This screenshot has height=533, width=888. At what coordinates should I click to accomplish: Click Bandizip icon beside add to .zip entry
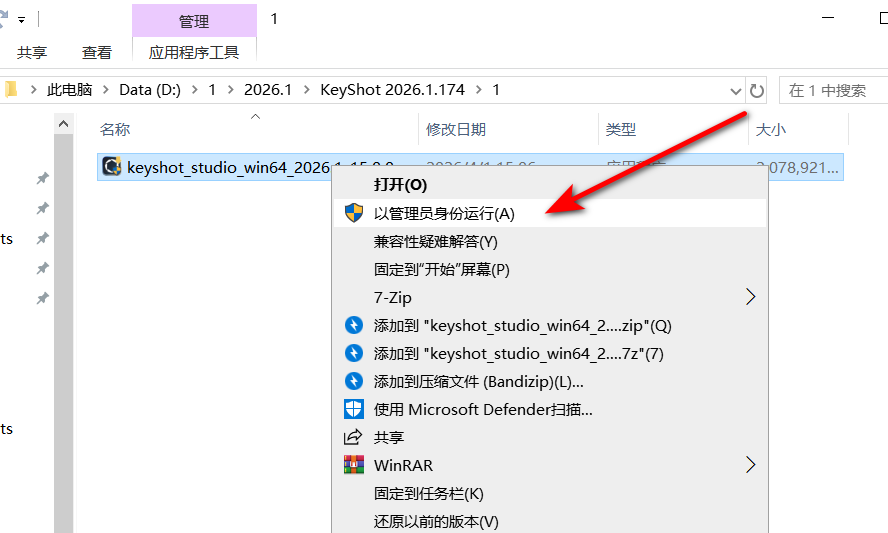(x=354, y=325)
